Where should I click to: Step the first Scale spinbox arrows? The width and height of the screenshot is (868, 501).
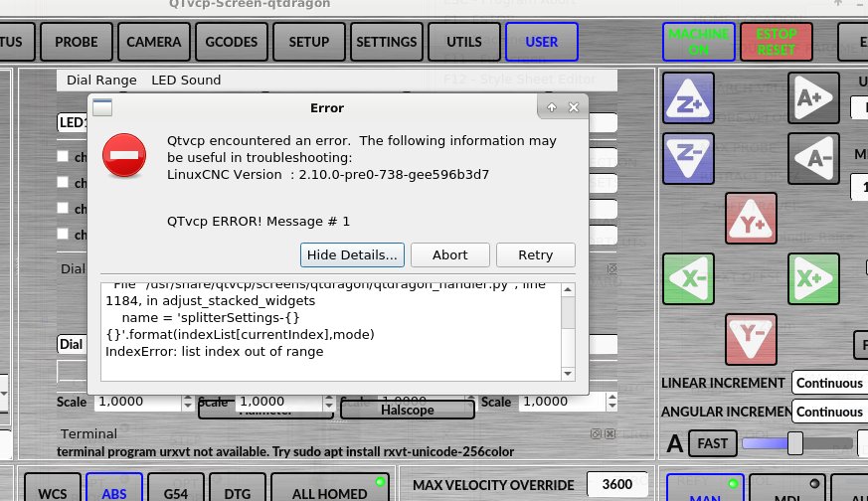tap(188, 402)
